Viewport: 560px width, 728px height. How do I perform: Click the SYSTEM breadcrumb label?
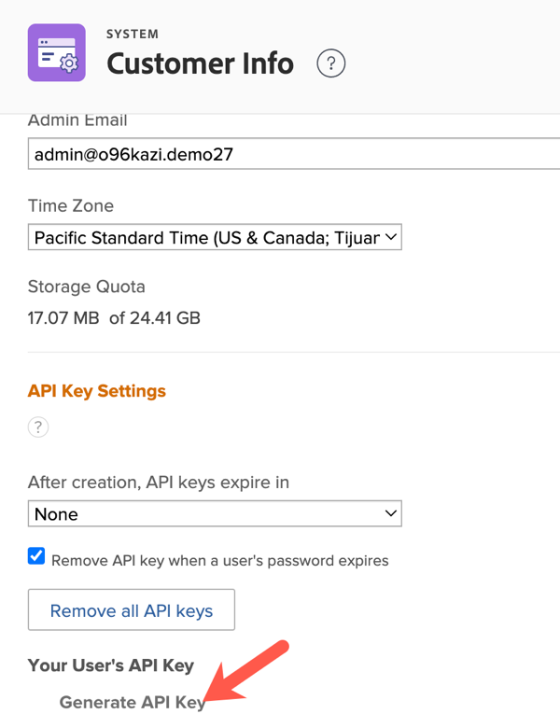coord(133,34)
